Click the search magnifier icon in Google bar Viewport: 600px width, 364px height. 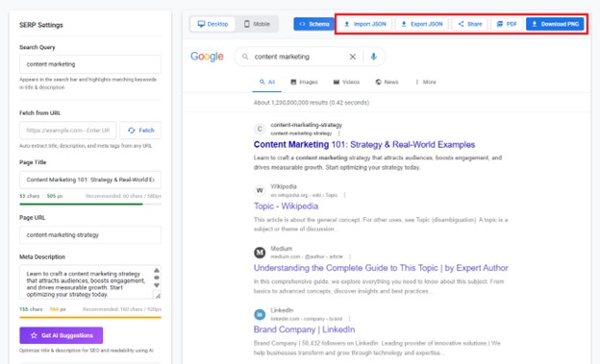(x=245, y=57)
